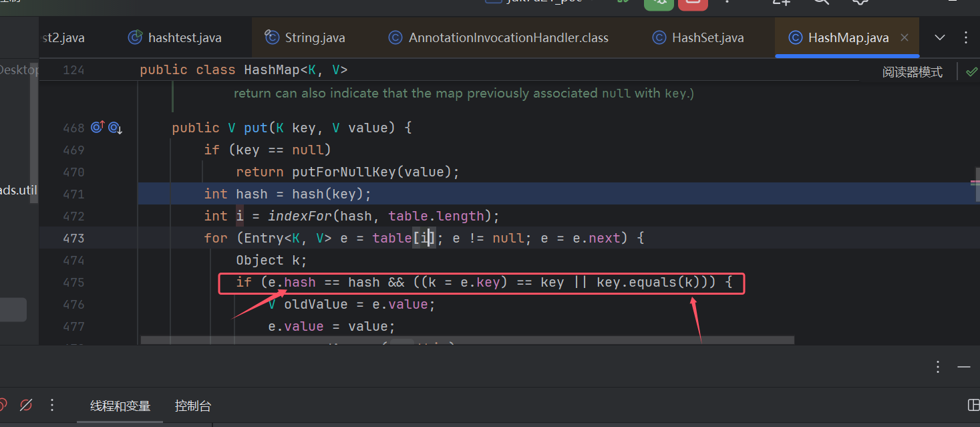Click 'putForNullKey' on line 470
Viewport: 980px width, 427px height.
(343, 172)
